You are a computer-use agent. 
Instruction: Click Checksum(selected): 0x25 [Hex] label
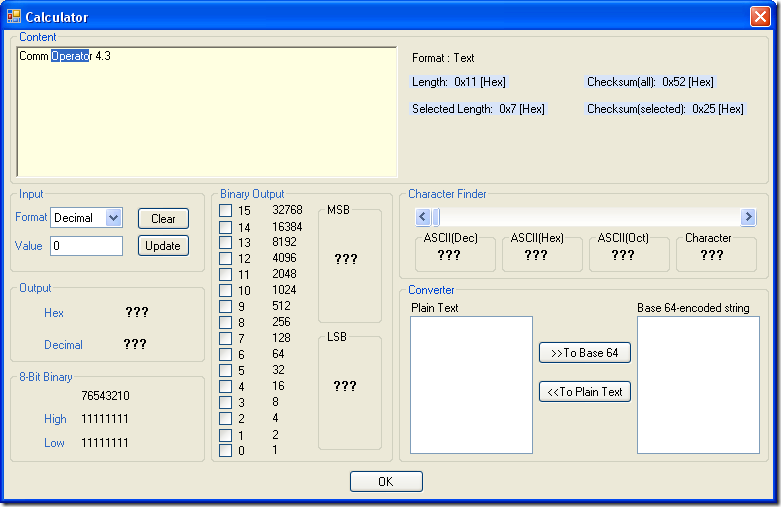click(x=665, y=109)
